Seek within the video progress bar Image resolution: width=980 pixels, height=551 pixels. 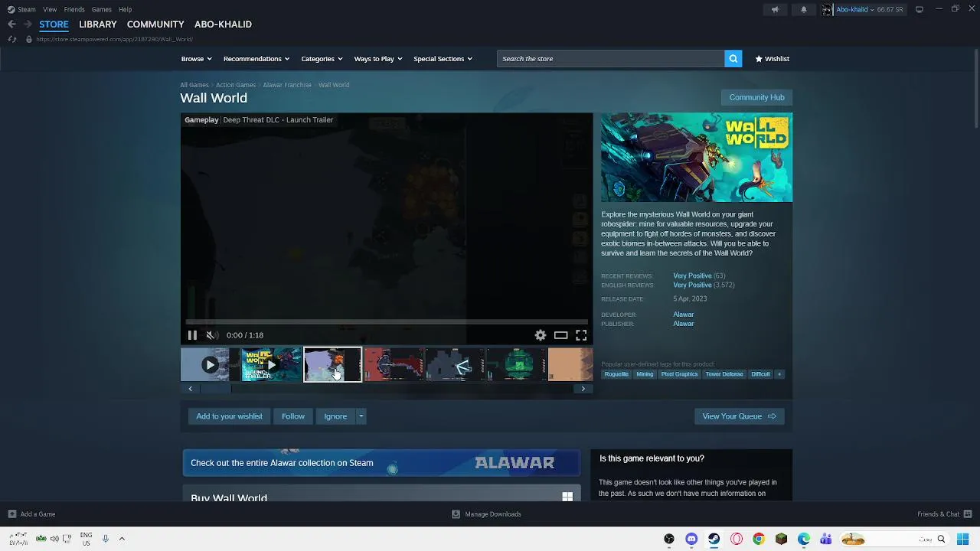[x=387, y=322]
